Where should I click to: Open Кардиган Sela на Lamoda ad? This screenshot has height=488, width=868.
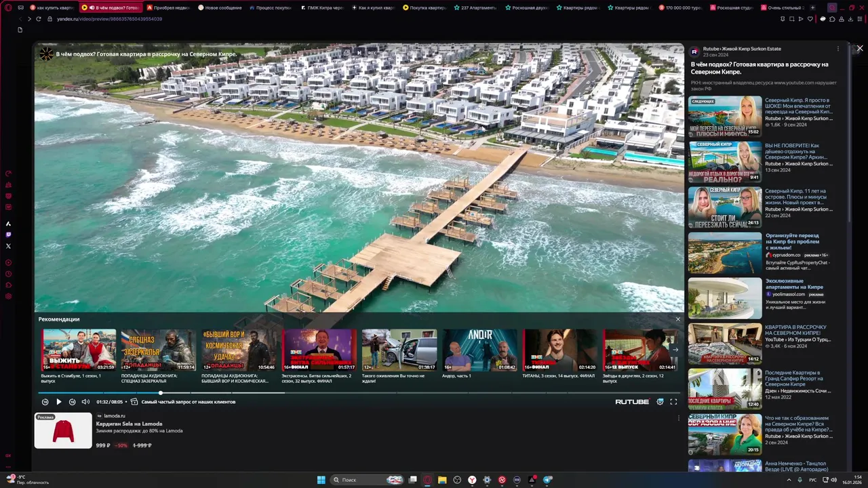[129, 424]
